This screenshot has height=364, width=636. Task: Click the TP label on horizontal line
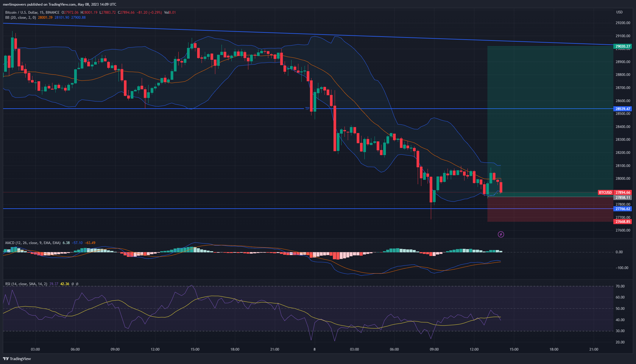[x=307, y=109]
